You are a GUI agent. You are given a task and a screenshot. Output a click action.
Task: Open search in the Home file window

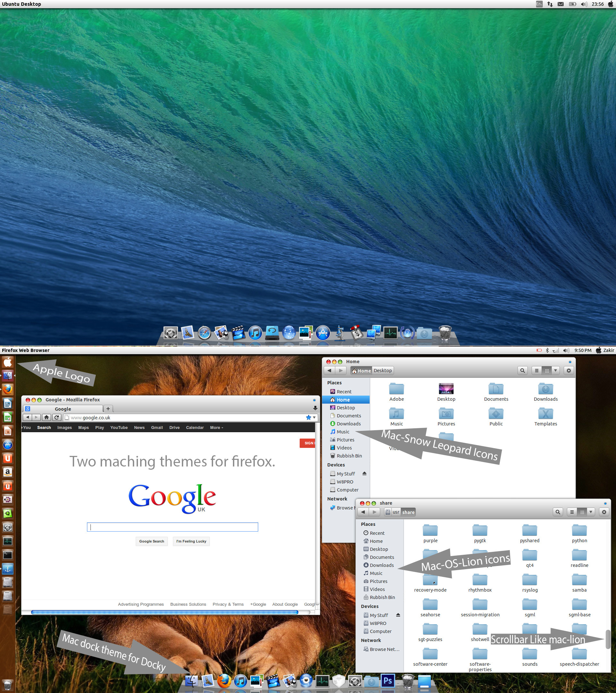pyautogui.click(x=522, y=371)
